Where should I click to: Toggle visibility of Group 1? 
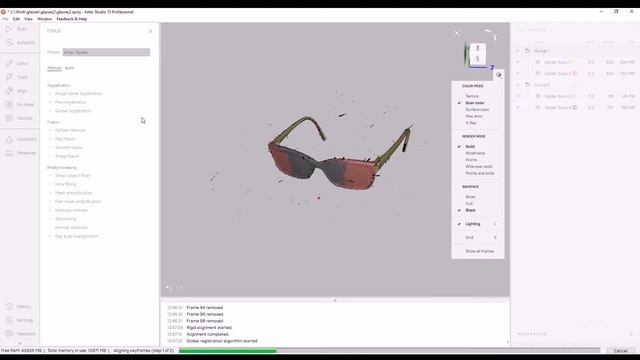pyautogui.click(x=518, y=51)
